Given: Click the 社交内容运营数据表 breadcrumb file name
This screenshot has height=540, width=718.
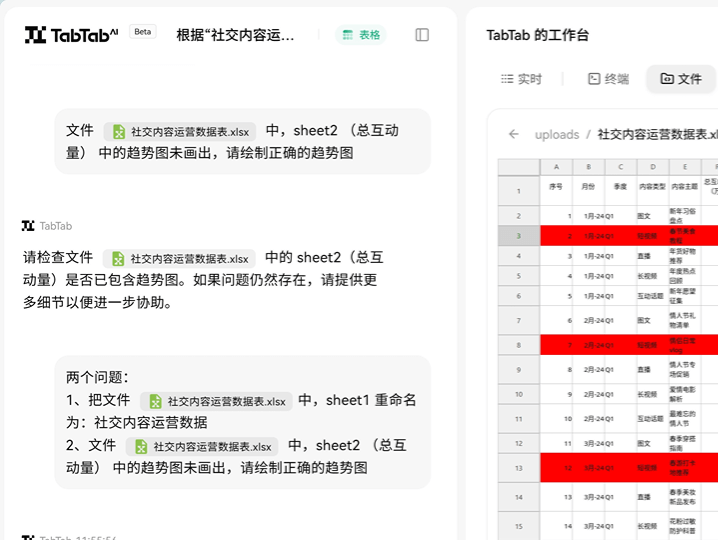Looking at the screenshot, I should [658, 135].
